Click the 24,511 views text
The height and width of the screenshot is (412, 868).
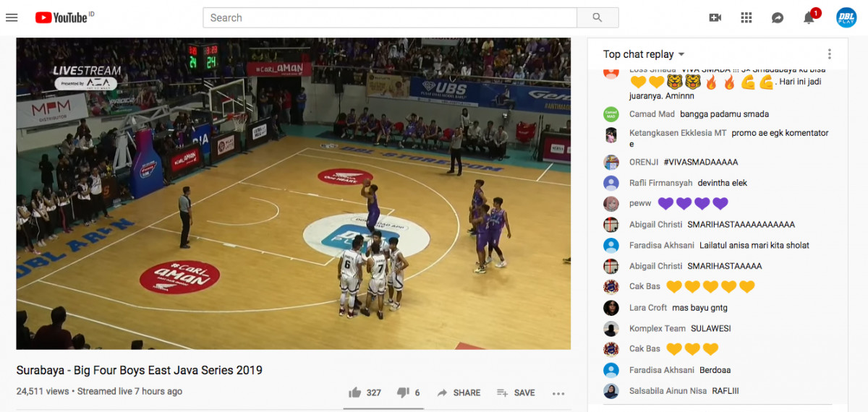tap(43, 391)
